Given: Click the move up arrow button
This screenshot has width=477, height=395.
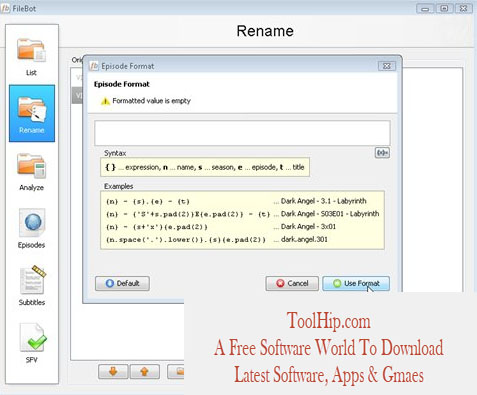Looking at the screenshot, I should coord(145,371).
